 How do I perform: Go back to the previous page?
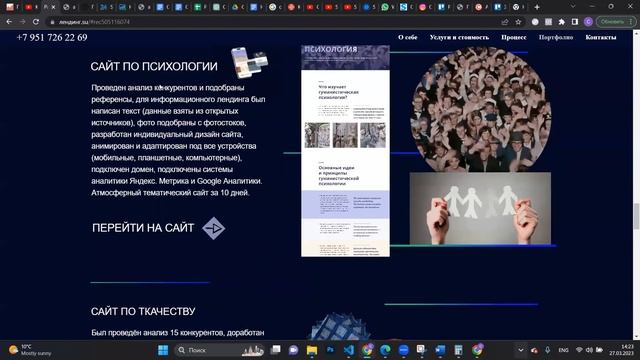tap(9, 22)
